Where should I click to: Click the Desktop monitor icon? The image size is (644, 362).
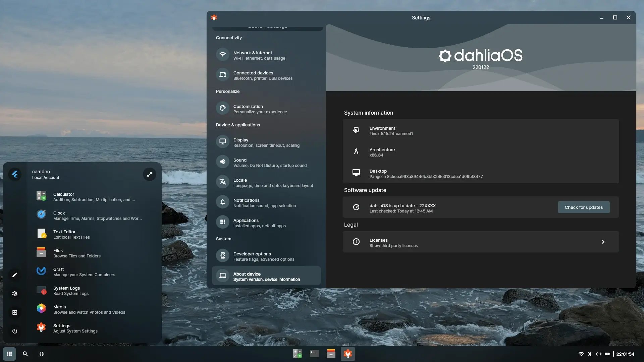pos(356,173)
